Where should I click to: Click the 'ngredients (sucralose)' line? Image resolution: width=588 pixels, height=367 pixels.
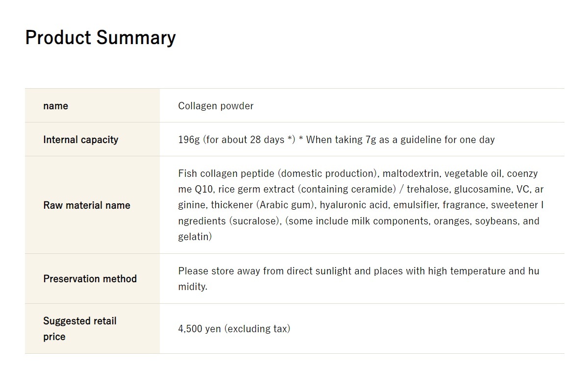(229, 221)
